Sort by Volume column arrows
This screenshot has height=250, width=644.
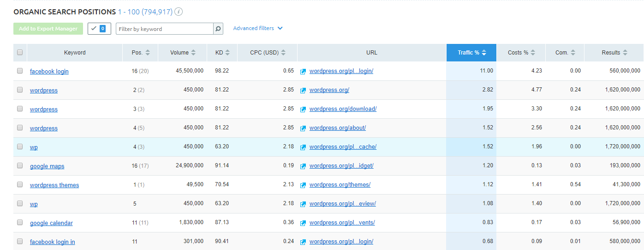[193, 53]
